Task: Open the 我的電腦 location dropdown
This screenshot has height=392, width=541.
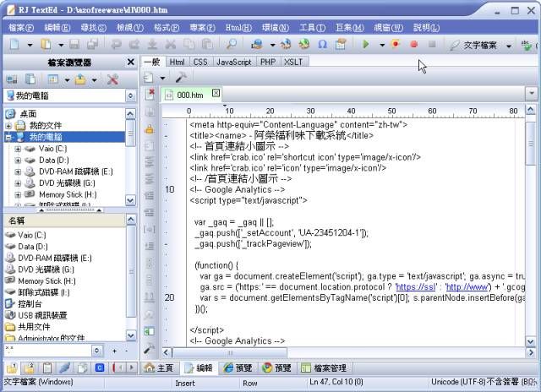Action: point(130,96)
